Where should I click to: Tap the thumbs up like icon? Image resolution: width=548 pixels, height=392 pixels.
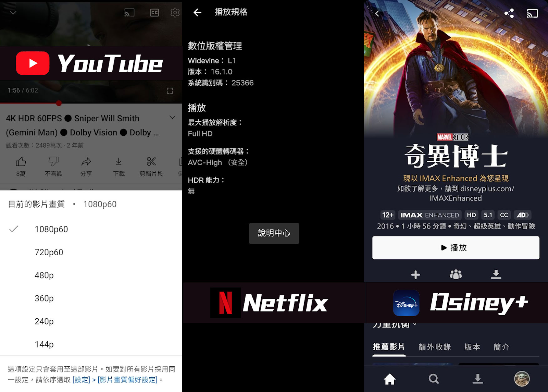click(21, 161)
